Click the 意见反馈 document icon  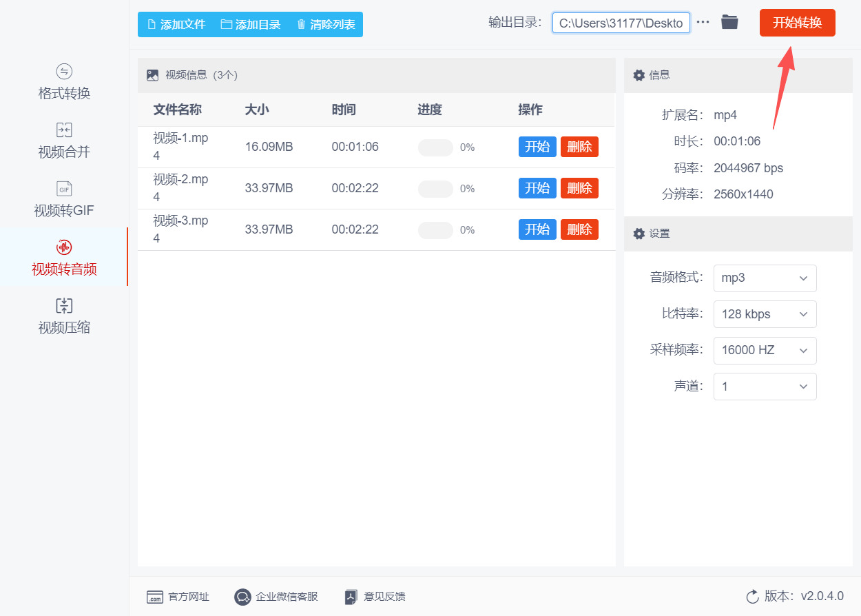click(x=351, y=597)
